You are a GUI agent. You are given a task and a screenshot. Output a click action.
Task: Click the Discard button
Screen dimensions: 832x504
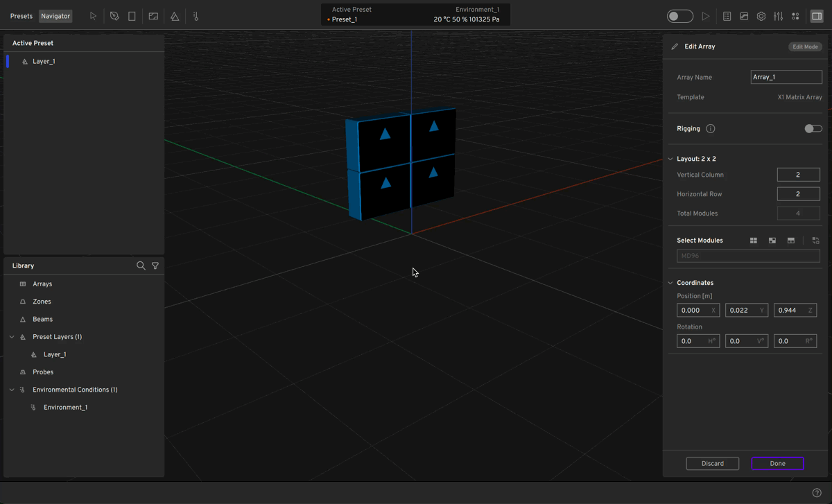click(x=712, y=463)
